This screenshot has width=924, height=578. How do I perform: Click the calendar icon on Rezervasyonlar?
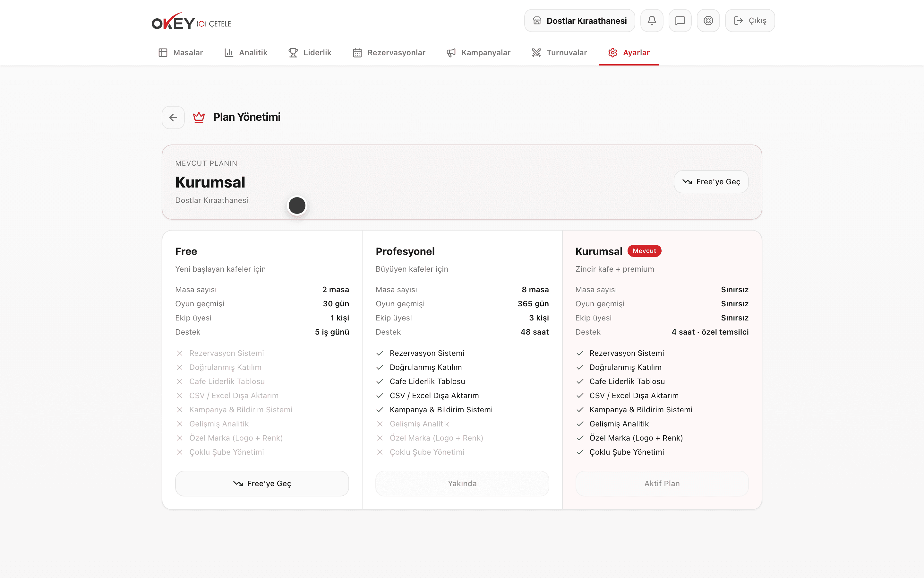click(x=357, y=53)
